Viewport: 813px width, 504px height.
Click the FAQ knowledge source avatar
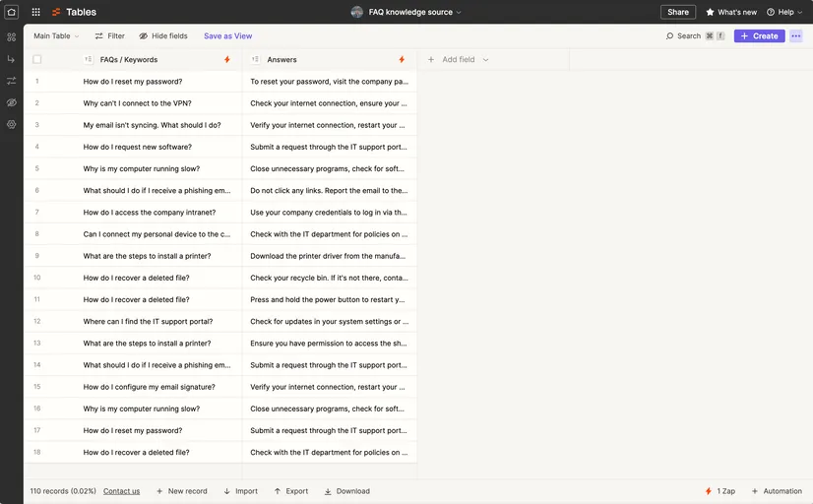coord(357,12)
